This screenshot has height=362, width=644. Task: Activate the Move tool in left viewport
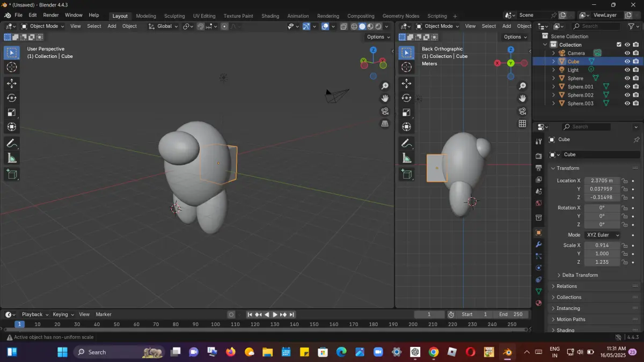tap(12, 83)
